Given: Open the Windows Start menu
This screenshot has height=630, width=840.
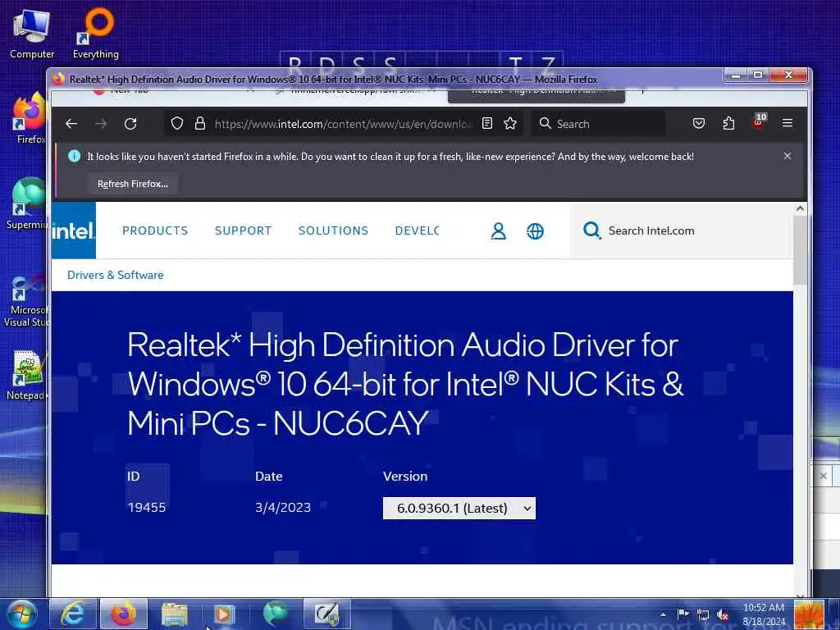Looking at the screenshot, I should click(21, 614).
